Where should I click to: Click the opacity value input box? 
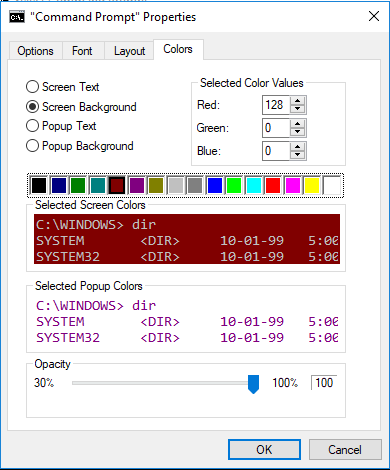click(x=324, y=383)
